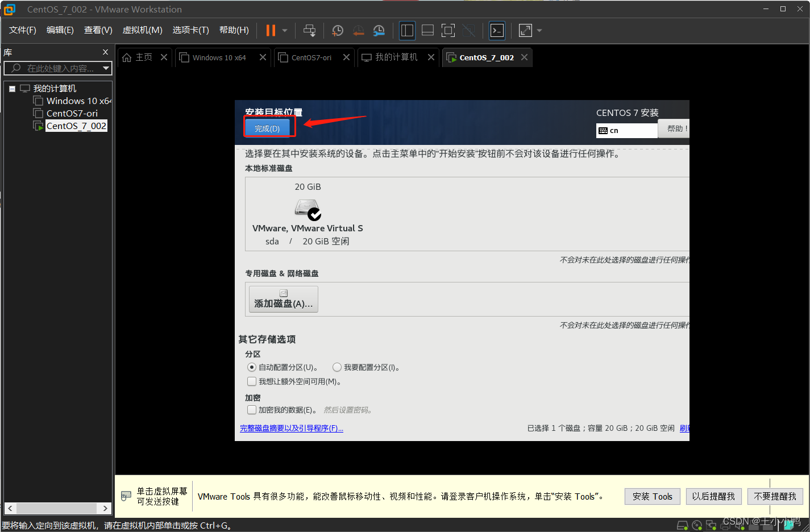
Task: Close the Windows 10 x64 tab
Action: (x=263, y=57)
